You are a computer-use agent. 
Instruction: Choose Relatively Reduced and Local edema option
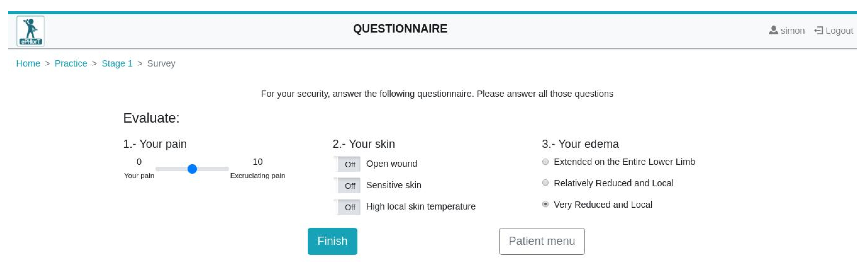[x=545, y=183]
